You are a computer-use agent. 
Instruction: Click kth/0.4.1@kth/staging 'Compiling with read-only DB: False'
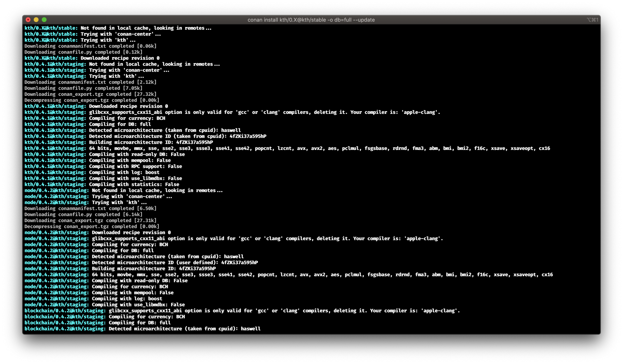(105, 154)
